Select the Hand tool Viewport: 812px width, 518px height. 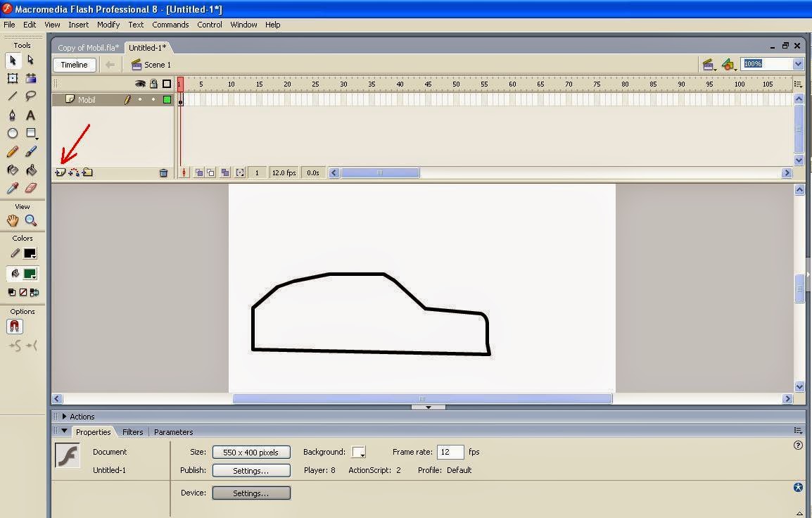tap(13, 221)
